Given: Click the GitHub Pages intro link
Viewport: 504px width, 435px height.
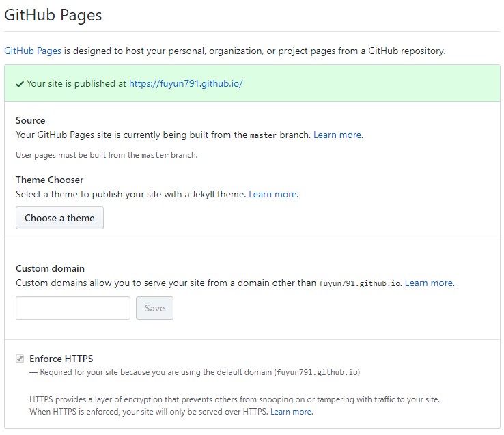Looking at the screenshot, I should [33, 51].
